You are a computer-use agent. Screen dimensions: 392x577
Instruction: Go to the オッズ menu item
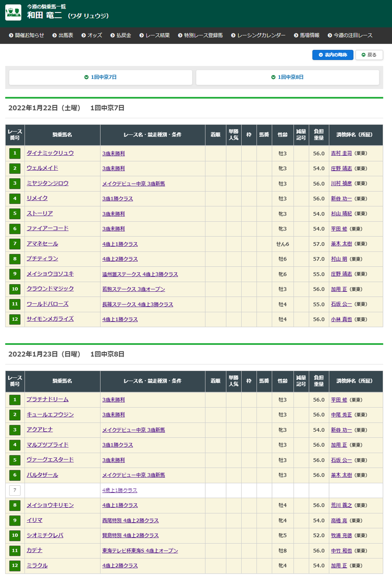click(92, 36)
